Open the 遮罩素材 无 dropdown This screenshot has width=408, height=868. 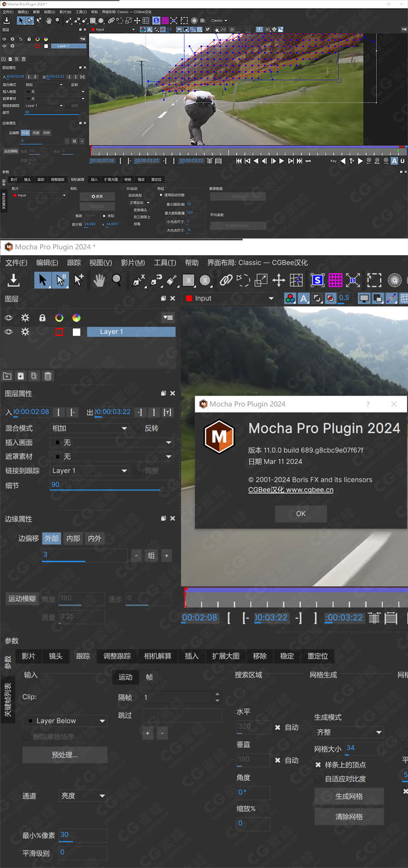coord(112,457)
